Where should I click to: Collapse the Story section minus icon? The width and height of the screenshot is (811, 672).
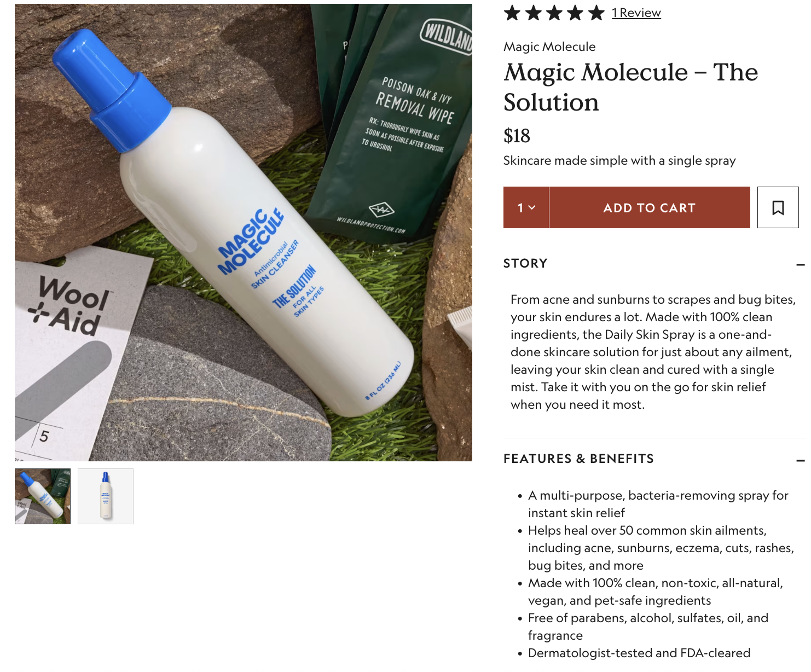[x=801, y=264]
